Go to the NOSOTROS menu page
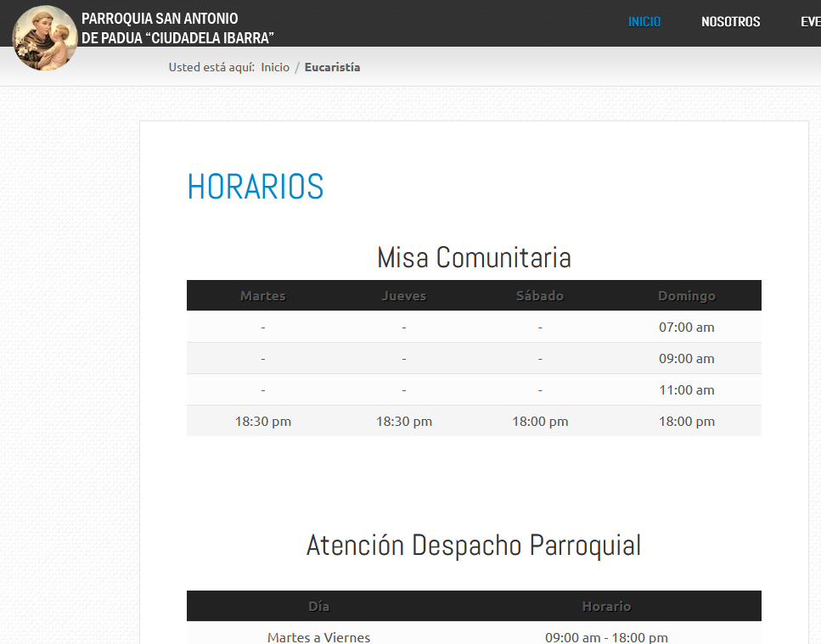 coord(730,22)
